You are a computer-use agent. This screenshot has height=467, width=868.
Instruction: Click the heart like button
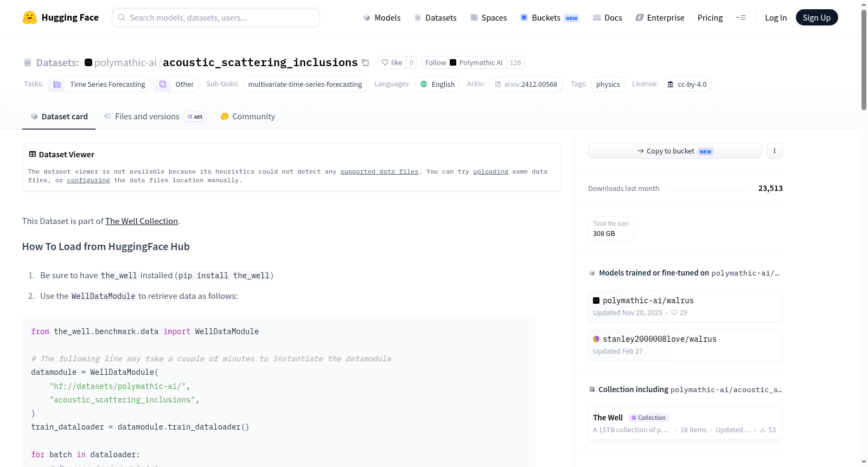click(392, 62)
